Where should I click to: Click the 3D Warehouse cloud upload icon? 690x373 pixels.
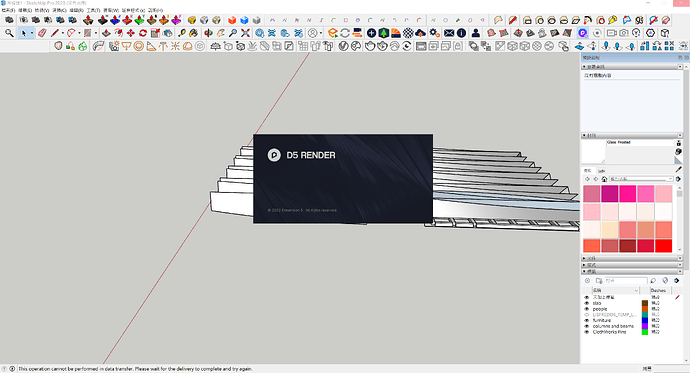[x=421, y=33]
